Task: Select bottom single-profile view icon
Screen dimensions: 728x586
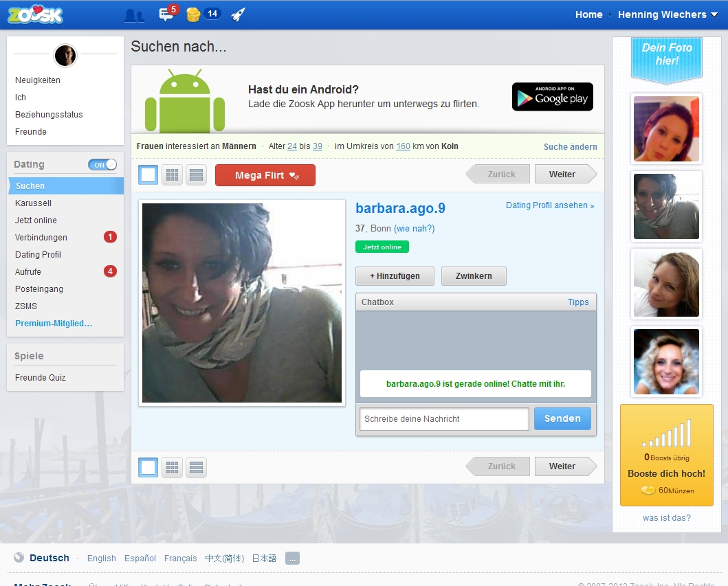Action: pos(148,467)
